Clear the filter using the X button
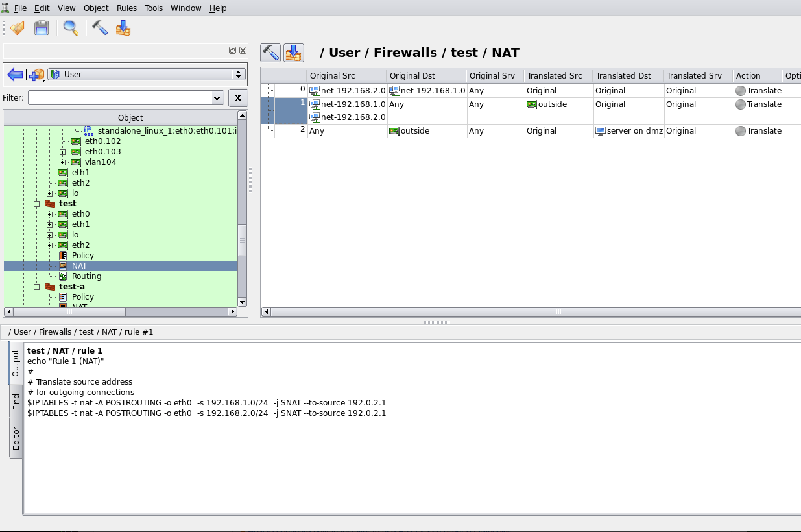 [237, 98]
